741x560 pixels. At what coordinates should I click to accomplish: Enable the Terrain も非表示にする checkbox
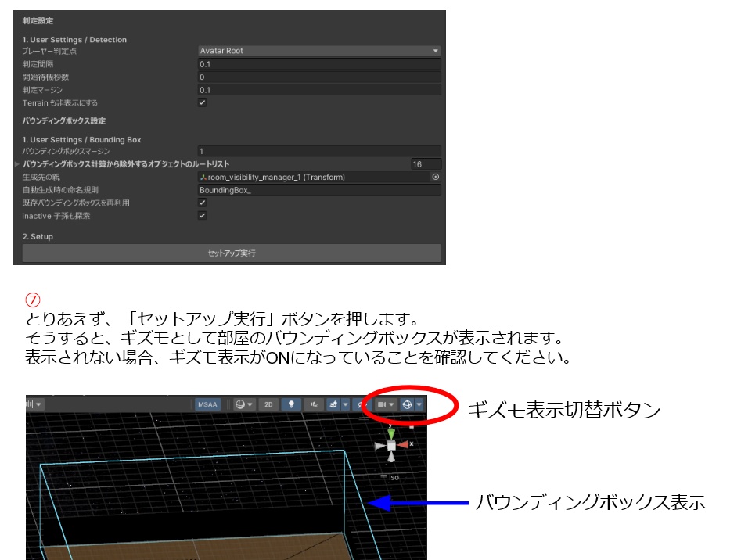(202, 102)
